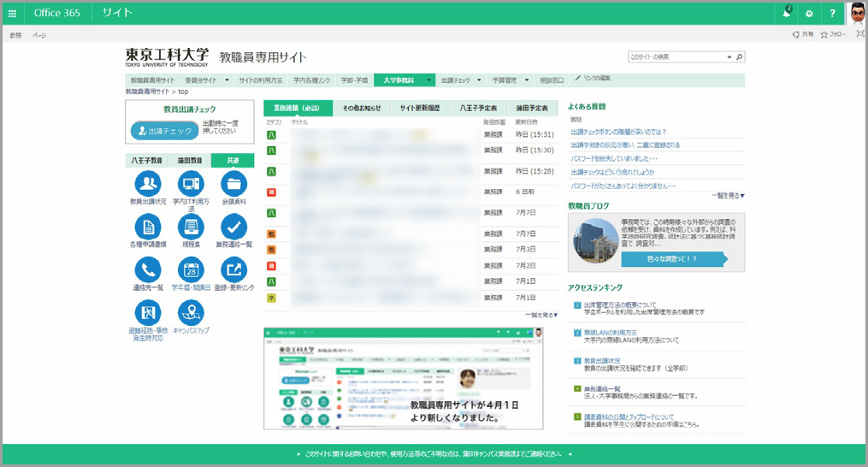The width and height of the screenshot is (868, 467).
Task: Expand the 出講チェック nav dropdown arrow
Action: 479,80
